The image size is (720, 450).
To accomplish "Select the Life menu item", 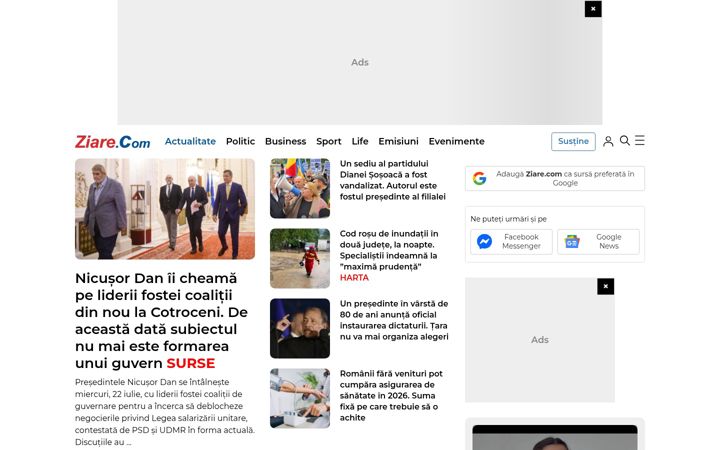I will click(x=360, y=141).
